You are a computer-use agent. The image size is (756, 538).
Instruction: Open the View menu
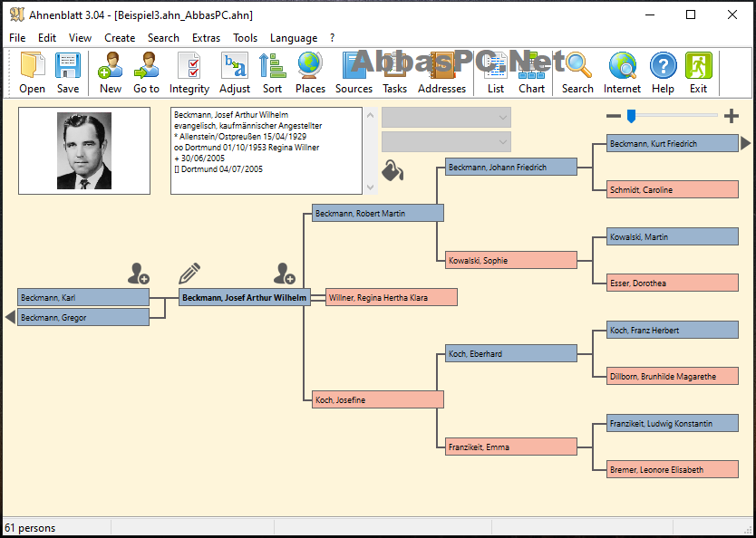[80, 38]
